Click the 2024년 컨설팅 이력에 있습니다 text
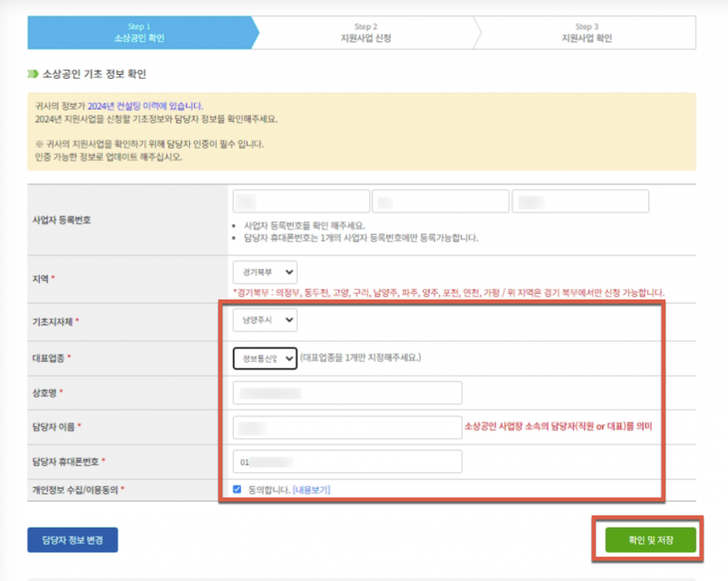 point(145,106)
